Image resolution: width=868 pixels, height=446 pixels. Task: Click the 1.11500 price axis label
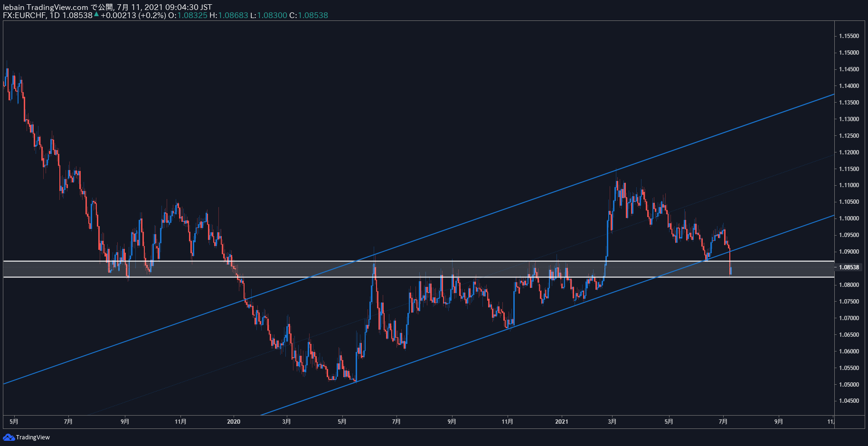coord(849,169)
